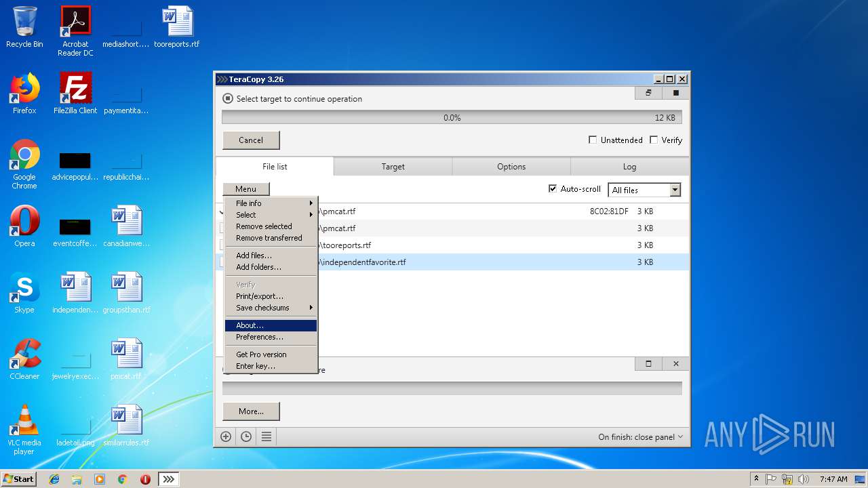Click the black stop square icon in top panel
868x488 pixels.
(x=675, y=93)
